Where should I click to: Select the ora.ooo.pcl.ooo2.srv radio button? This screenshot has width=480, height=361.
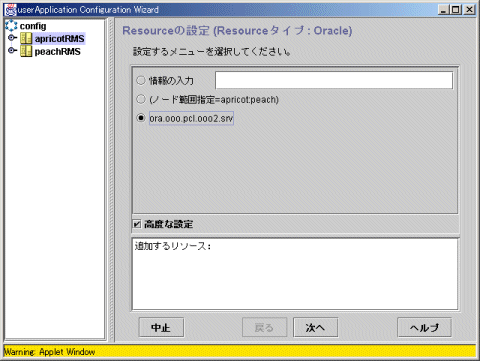[x=141, y=118]
